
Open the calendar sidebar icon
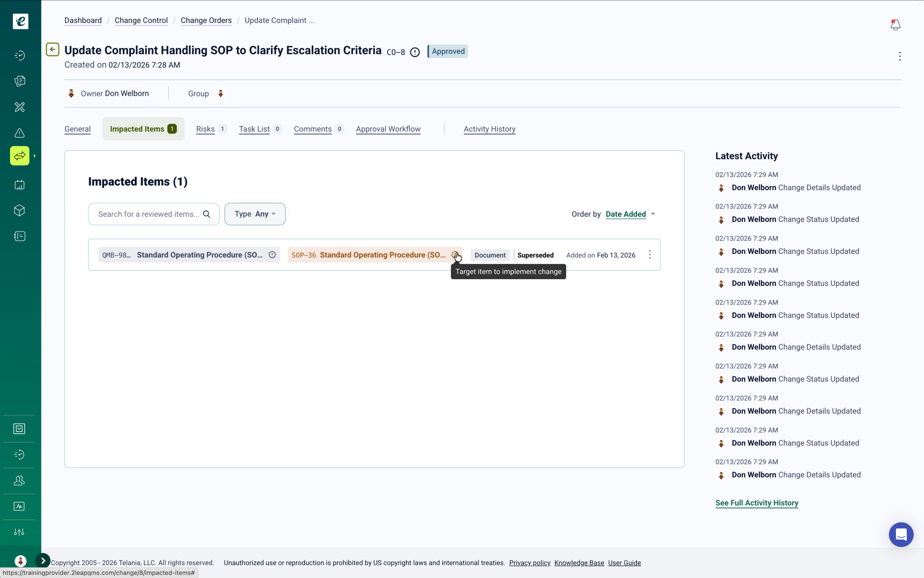tap(19, 185)
